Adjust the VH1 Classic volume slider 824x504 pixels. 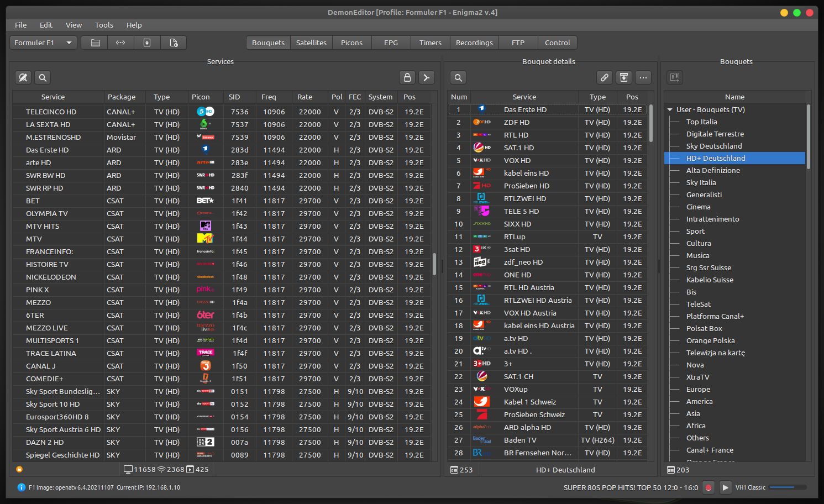(788, 487)
